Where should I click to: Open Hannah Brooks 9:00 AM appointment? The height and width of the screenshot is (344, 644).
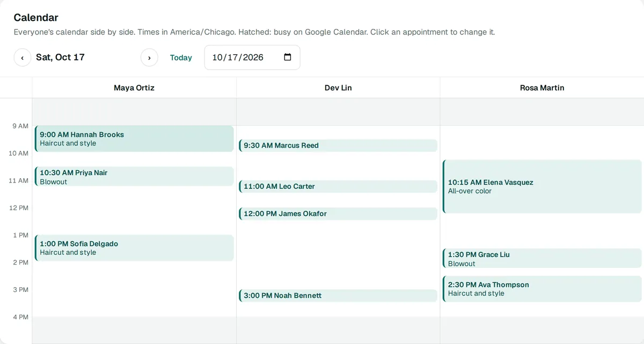pos(134,139)
